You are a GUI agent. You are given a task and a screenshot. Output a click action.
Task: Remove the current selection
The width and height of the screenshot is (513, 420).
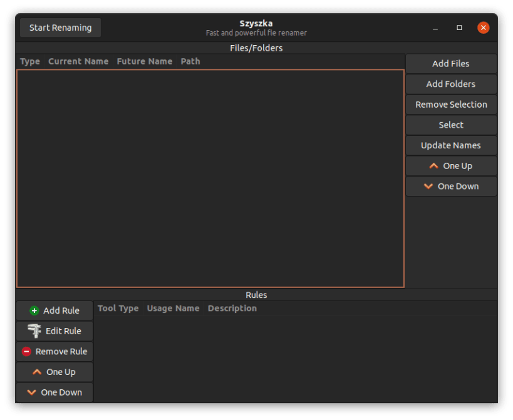(450, 104)
